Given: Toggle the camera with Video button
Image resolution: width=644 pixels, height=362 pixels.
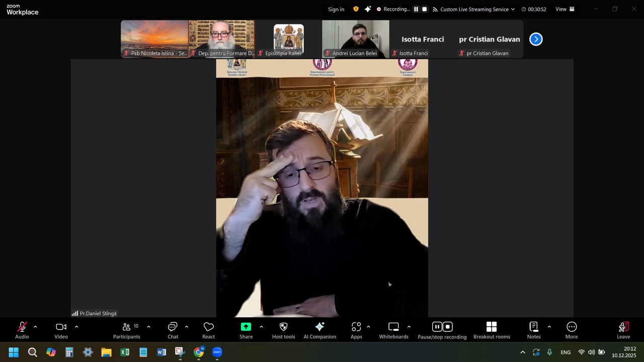Looking at the screenshot, I should coord(61,330).
